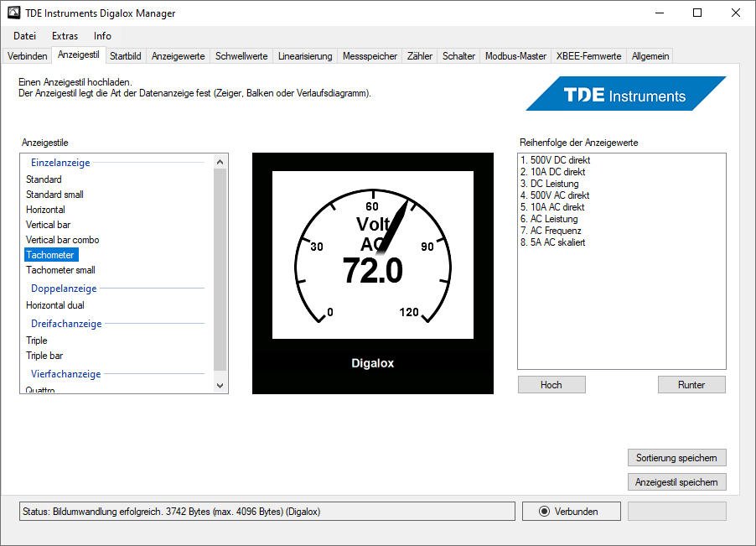The width and height of the screenshot is (756, 546).
Task: Click Sortierung speichern button
Action: [677, 458]
